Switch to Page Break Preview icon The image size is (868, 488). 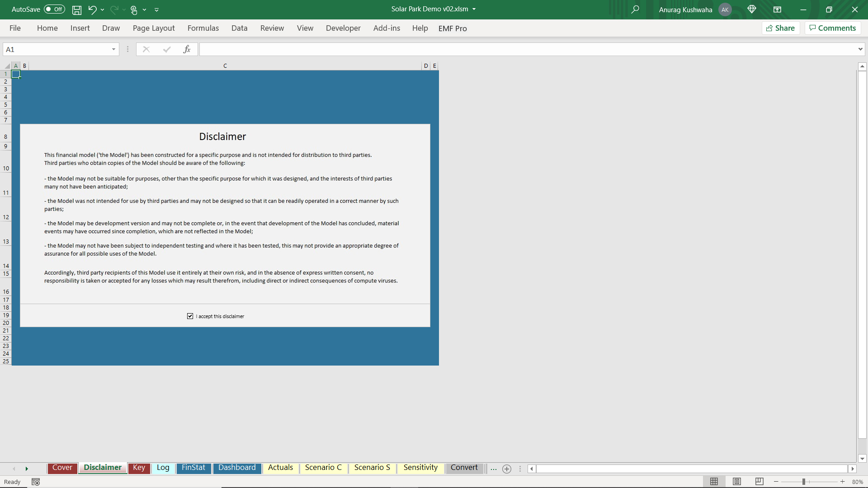[x=759, y=482]
